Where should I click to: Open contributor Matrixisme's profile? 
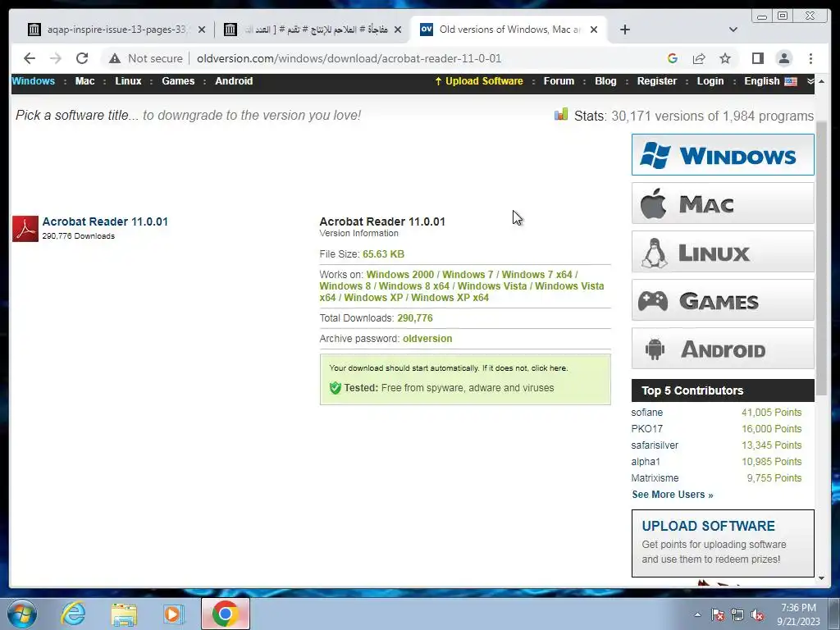coord(655,478)
